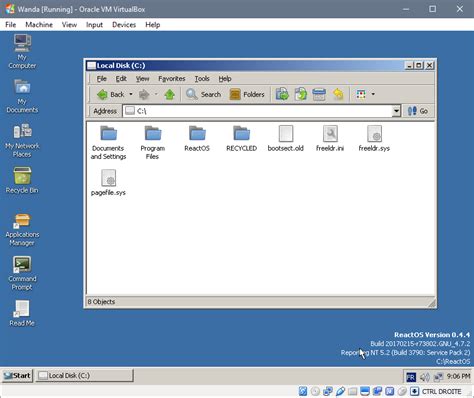Screen dimensions: 474x398
Task: Click the Undo toolbar icon
Action: 338,94
